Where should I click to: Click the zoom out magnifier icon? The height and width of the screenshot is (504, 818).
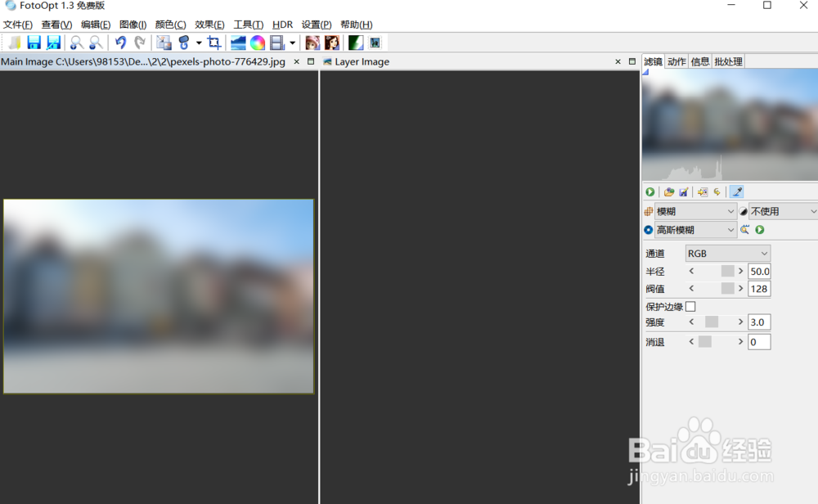tap(96, 43)
